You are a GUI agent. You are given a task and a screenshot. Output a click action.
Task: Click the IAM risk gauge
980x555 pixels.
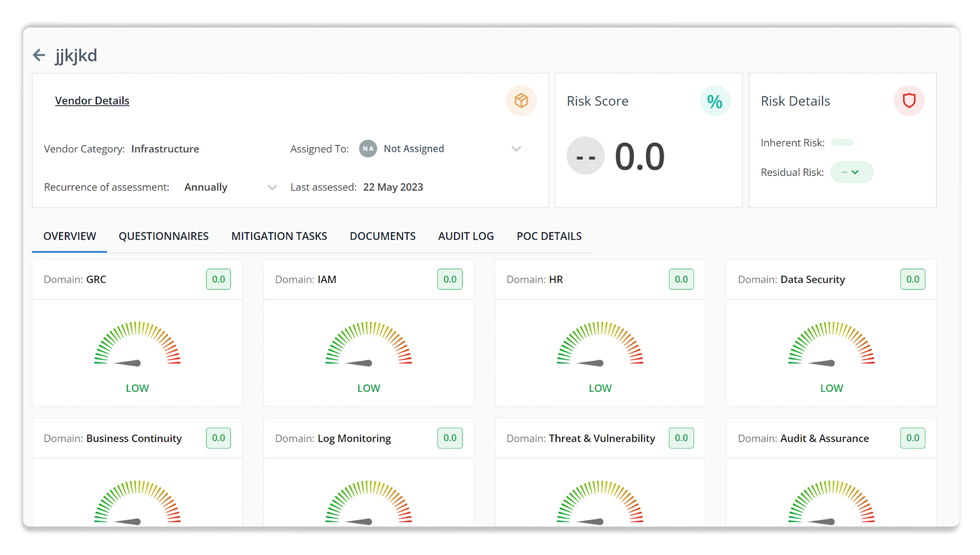369,344
